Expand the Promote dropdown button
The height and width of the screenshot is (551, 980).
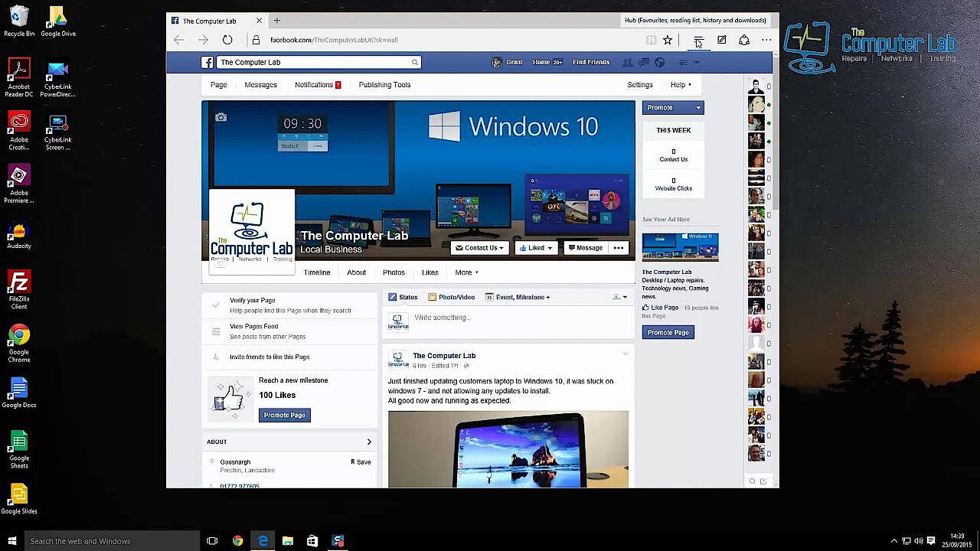click(x=697, y=108)
